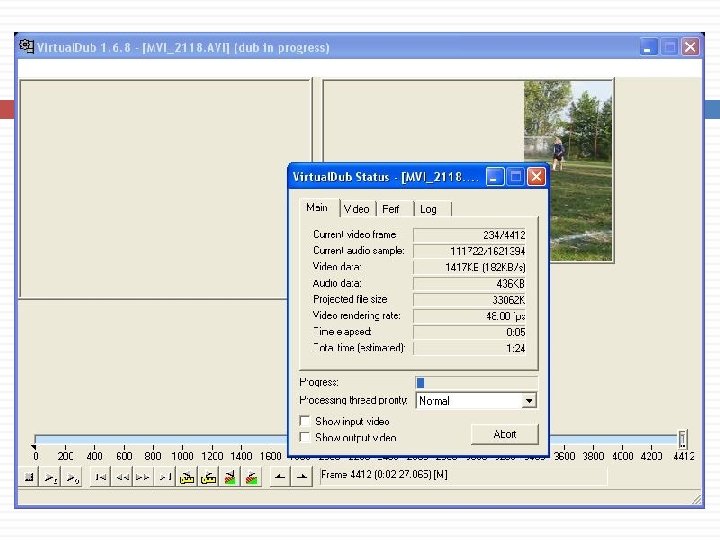Minimize the VirtualDub Status dialog

point(495,177)
